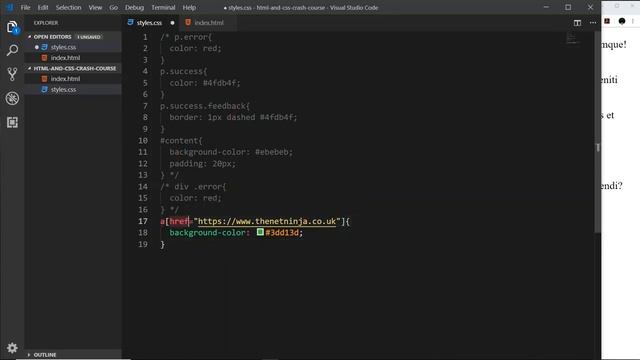Select styles.css under Open Editors
The width and height of the screenshot is (640, 360).
point(73,47)
